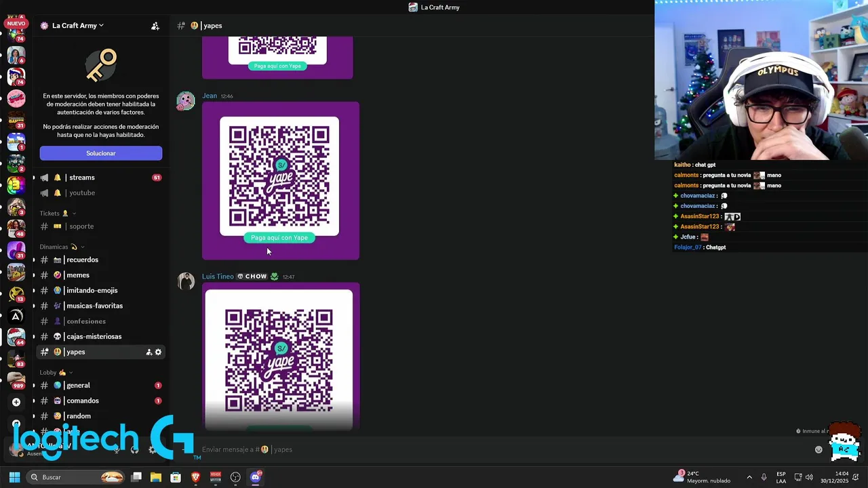Open the general channel
Viewport: 868px width, 488px height.
pos(100,385)
